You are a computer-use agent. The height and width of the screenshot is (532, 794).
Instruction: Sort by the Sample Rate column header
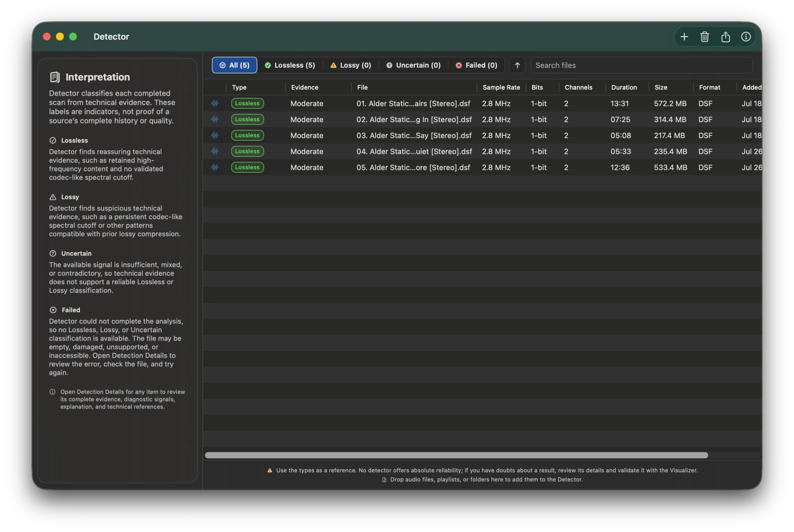click(502, 87)
